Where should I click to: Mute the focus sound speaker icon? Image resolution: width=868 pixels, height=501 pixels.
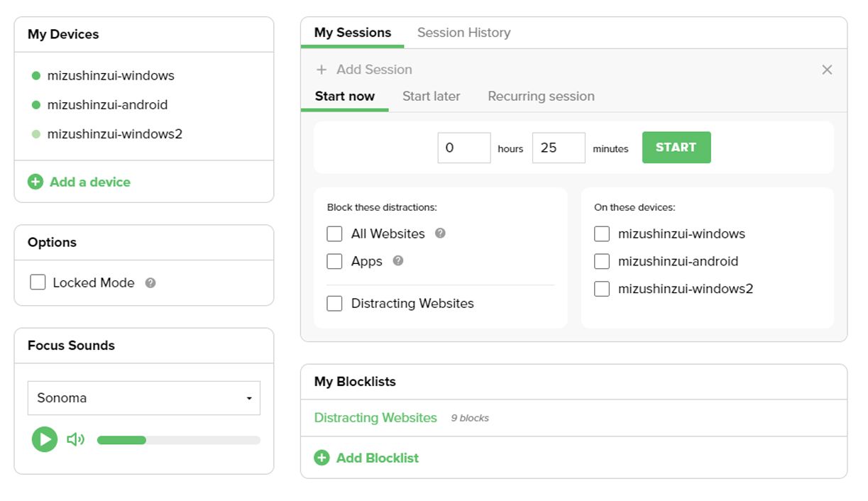(75, 440)
